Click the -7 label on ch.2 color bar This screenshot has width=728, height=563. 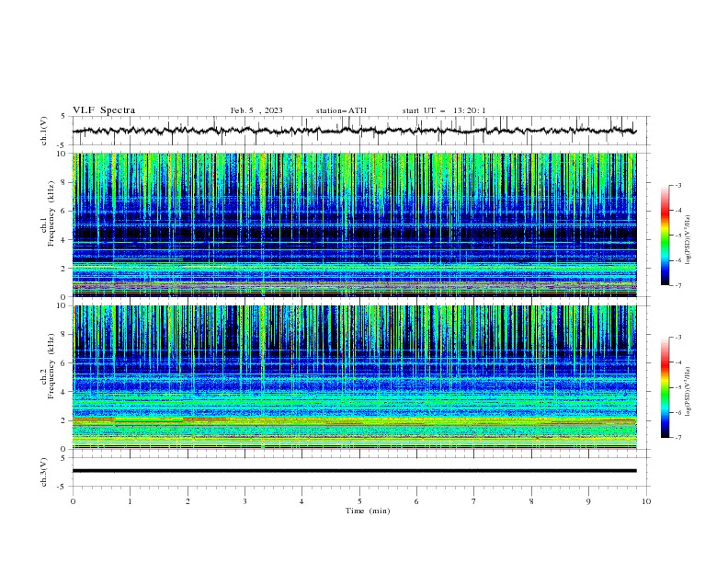tap(677, 438)
